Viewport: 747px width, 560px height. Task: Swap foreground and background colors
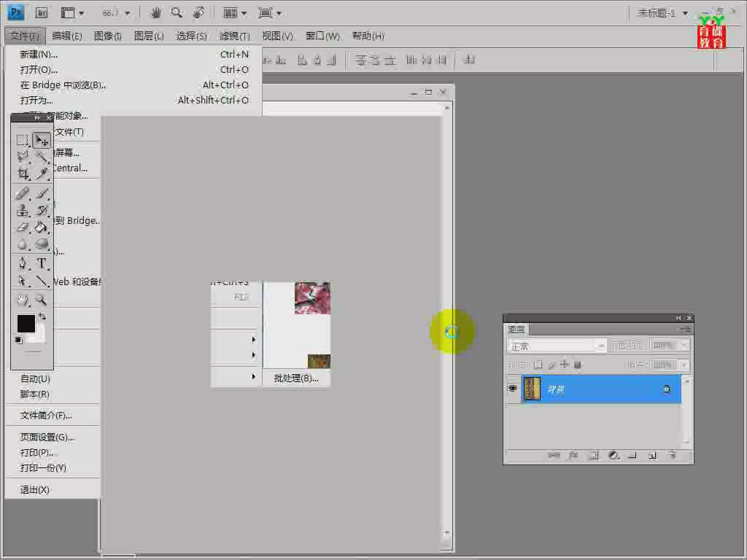(x=42, y=316)
